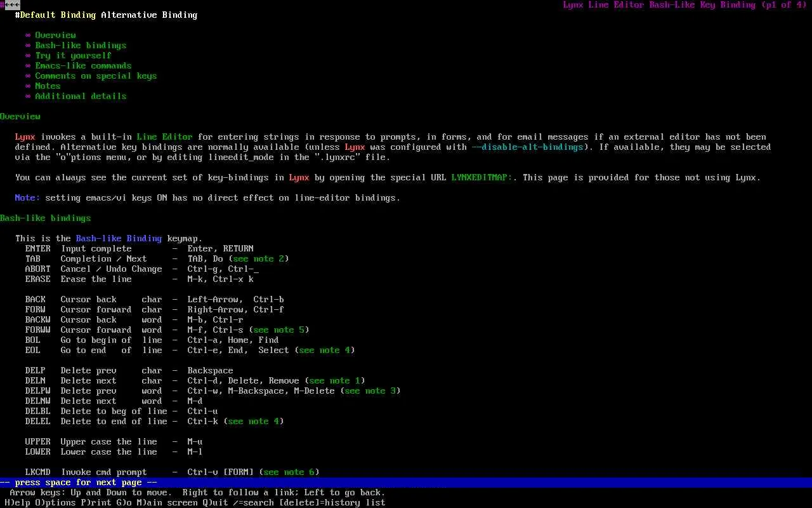812x508 pixels.
Task: Open 'see note 1' in the DELN row
Action: [335, 381]
